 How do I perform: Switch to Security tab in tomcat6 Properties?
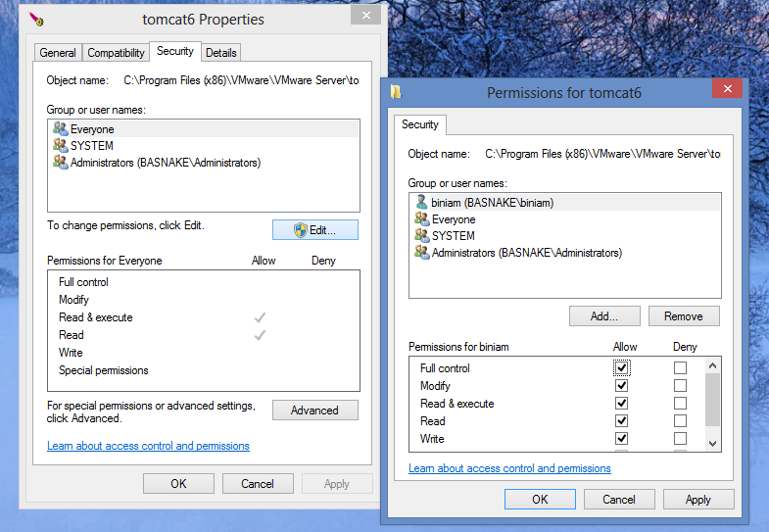(x=175, y=51)
